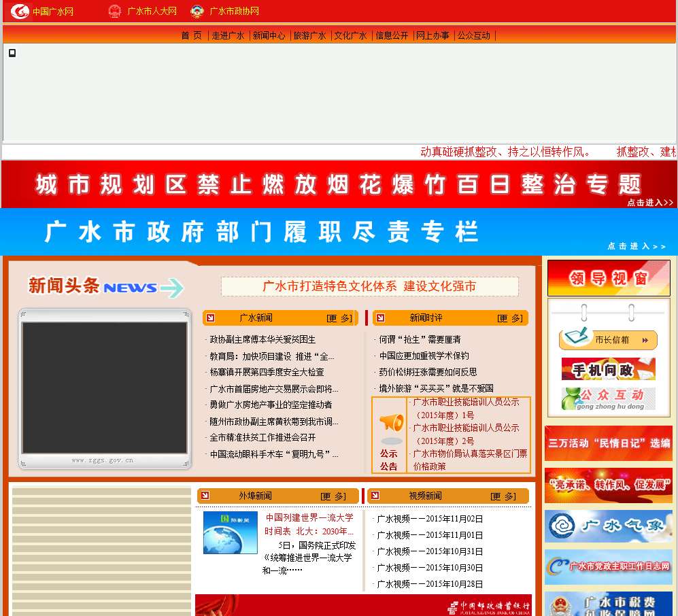
Task: Open notice 职业技能培训人员公示 2号
Action: tap(466, 434)
